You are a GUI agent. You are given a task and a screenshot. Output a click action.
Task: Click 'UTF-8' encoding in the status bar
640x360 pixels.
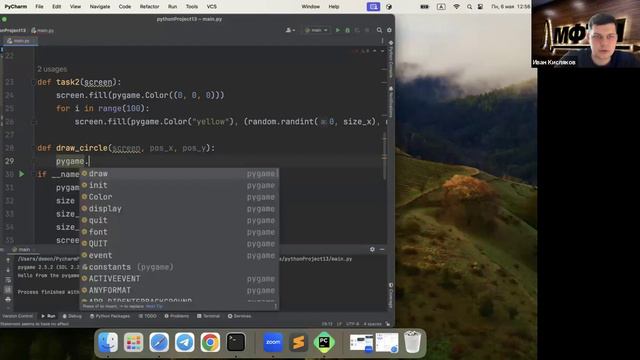pos(353,324)
